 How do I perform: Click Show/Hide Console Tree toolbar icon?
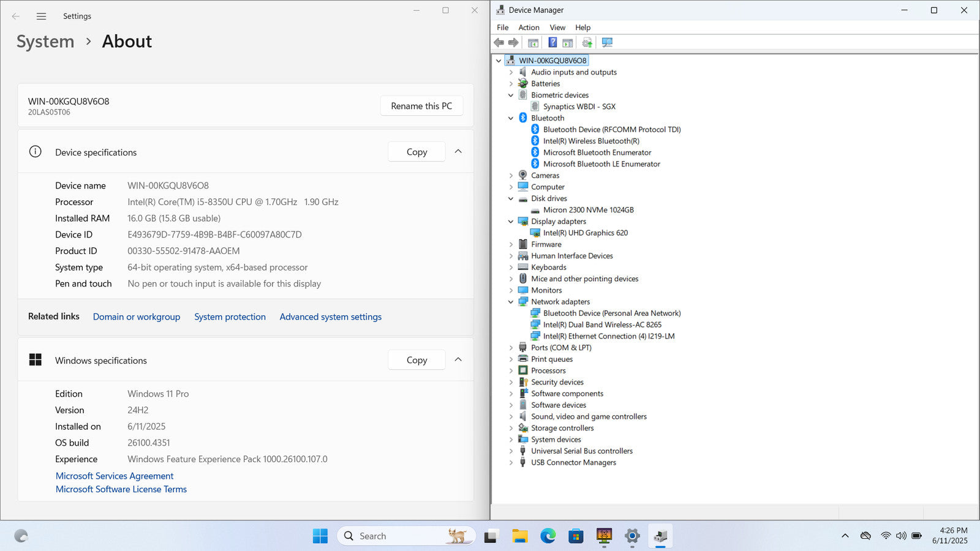point(533,43)
